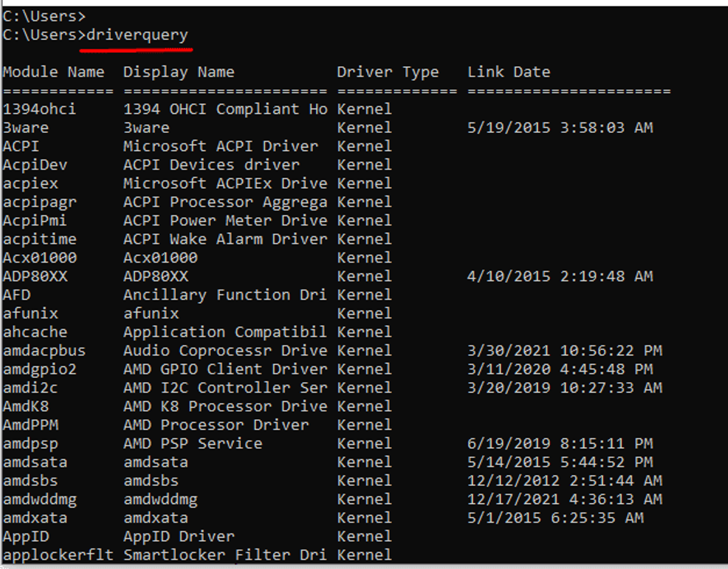
Task: Click module name amdsata
Action: 35,462
